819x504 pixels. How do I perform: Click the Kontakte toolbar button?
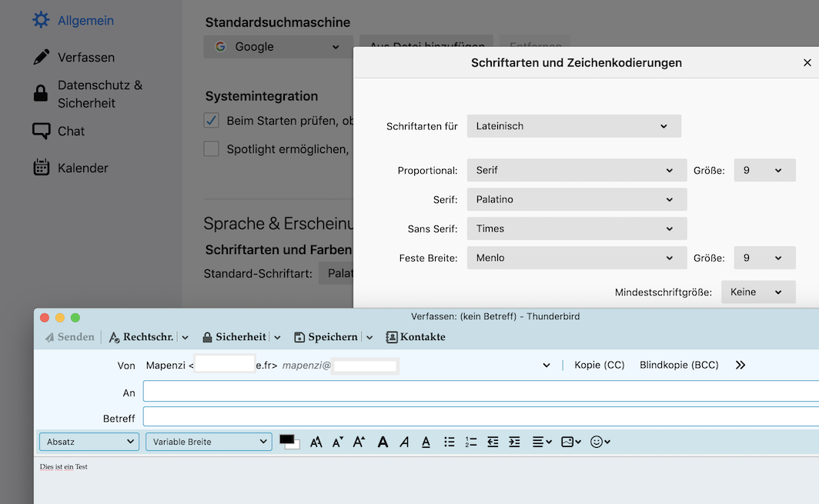[416, 337]
